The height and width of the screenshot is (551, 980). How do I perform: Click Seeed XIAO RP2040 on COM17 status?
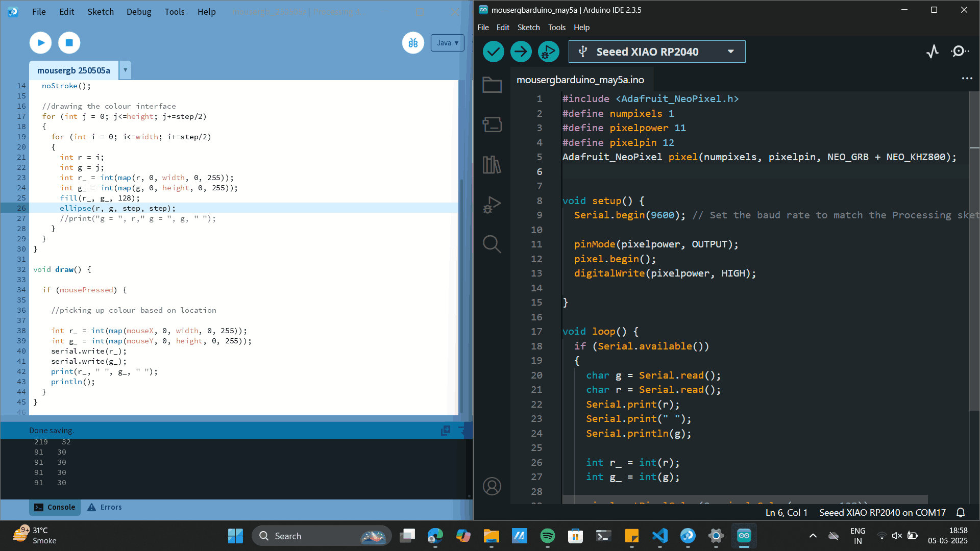(883, 513)
